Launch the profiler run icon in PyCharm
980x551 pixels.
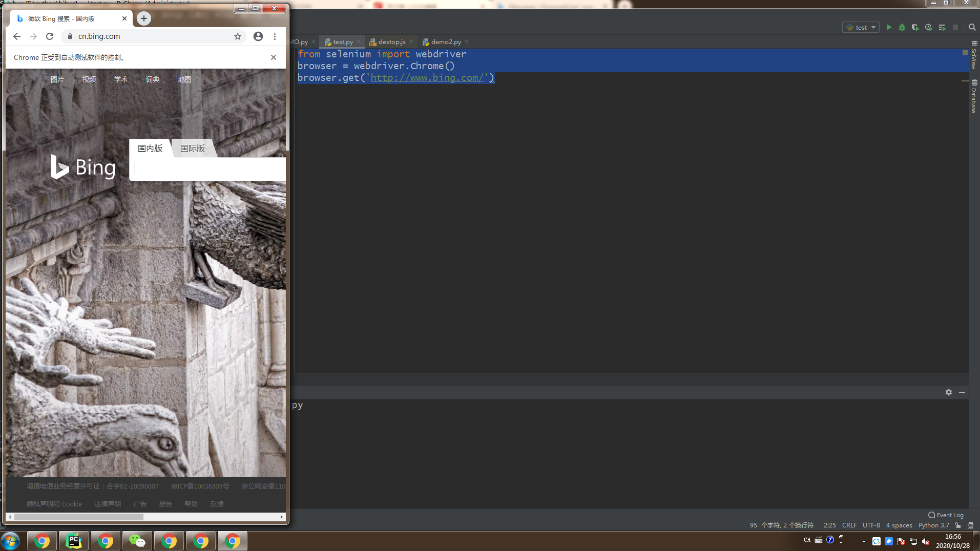(929, 27)
